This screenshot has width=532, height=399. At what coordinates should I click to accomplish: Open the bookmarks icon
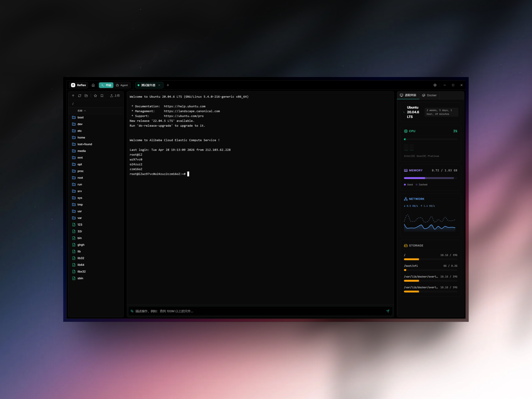coord(102,96)
